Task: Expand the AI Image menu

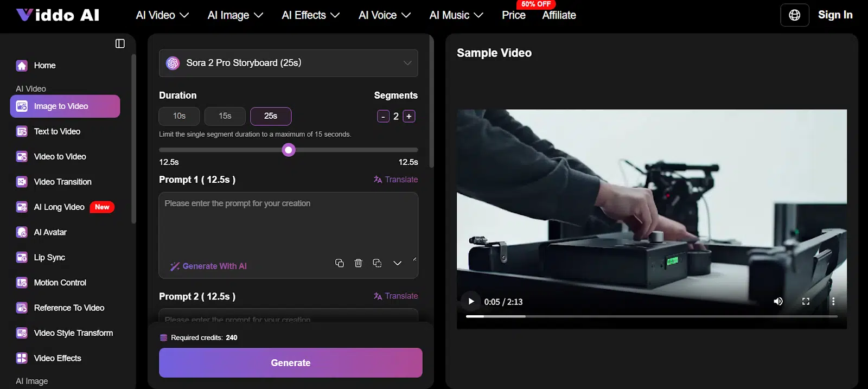Action: pyautogui.click(x=235, y=15)
